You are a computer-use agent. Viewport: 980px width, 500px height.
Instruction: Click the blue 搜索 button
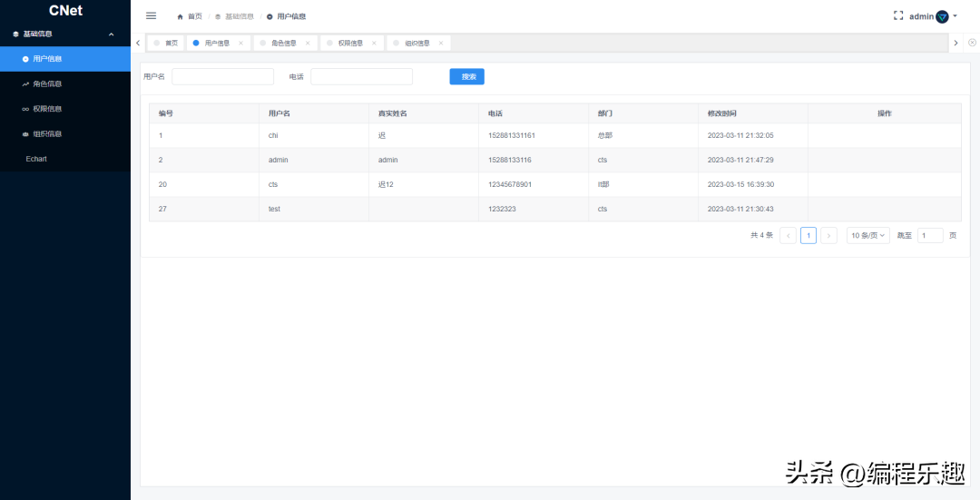467,77
